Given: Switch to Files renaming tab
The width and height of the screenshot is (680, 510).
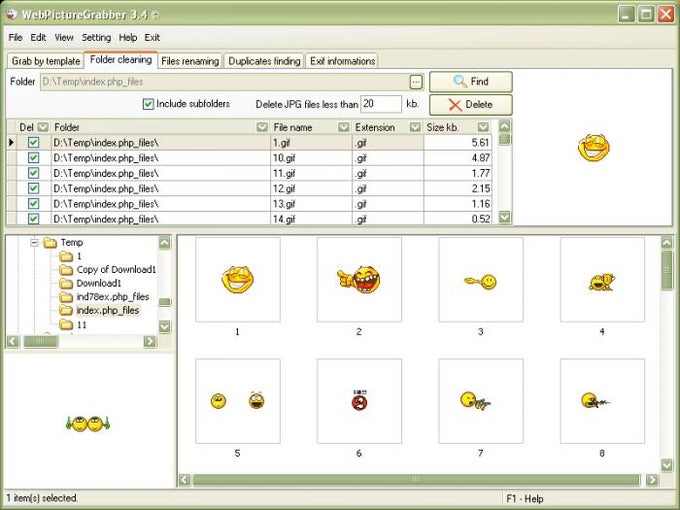Looking at the screenshot, I should tap(190, 61).
